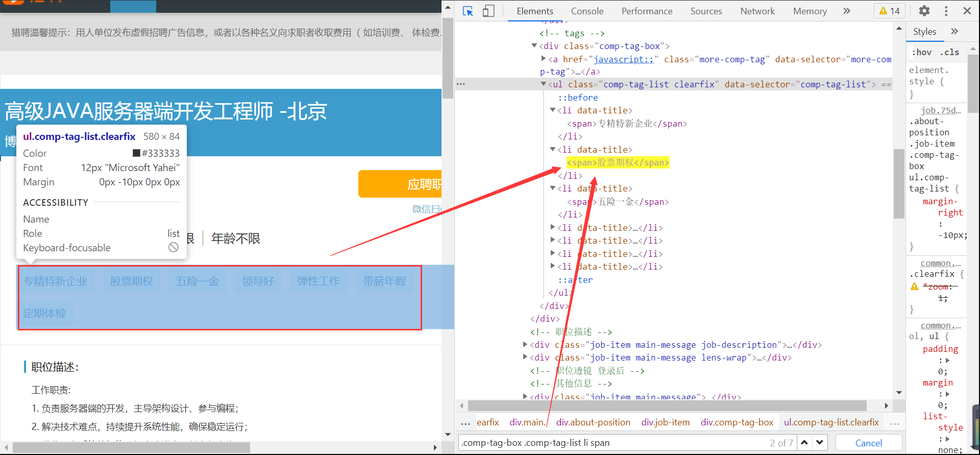Select div.comp-tag-box breadcrumb
Viewport: 980px width, 455px height.
pos(737,422)
